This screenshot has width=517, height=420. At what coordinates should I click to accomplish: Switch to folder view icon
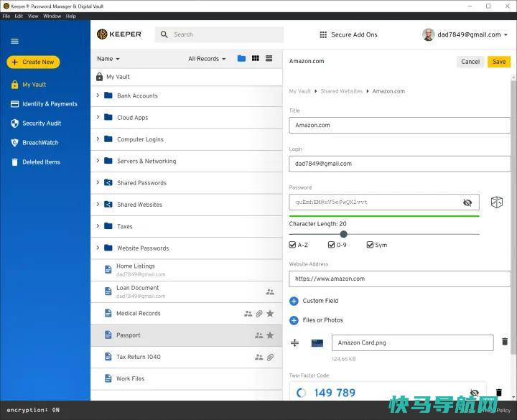point(241,58)
